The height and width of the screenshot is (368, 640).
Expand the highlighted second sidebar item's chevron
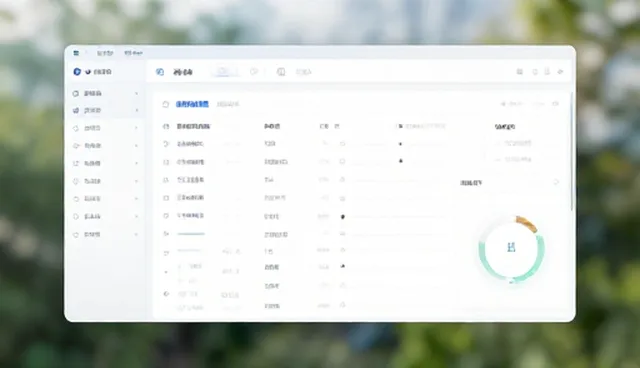[136, 111]
